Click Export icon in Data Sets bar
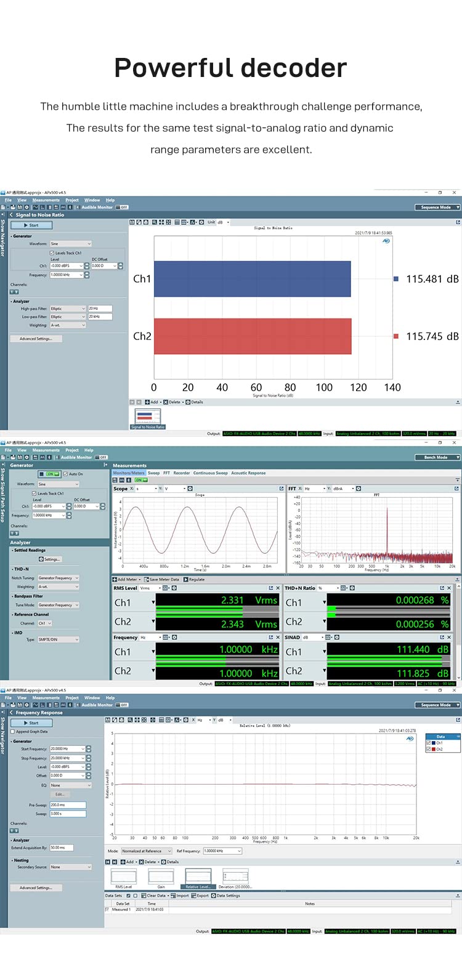This screenshot has height=980, width=462. pyautogui.click(x=194, y=896)
